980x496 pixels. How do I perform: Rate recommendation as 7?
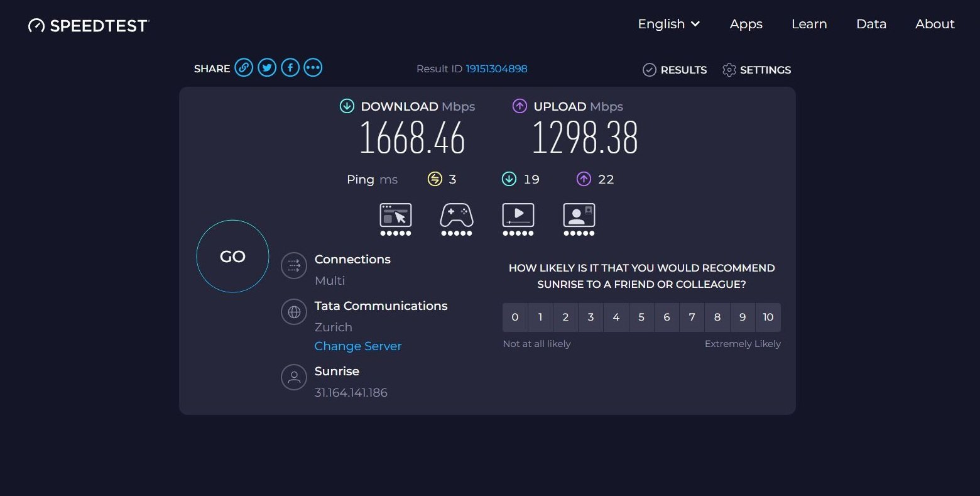pos(692,317)
